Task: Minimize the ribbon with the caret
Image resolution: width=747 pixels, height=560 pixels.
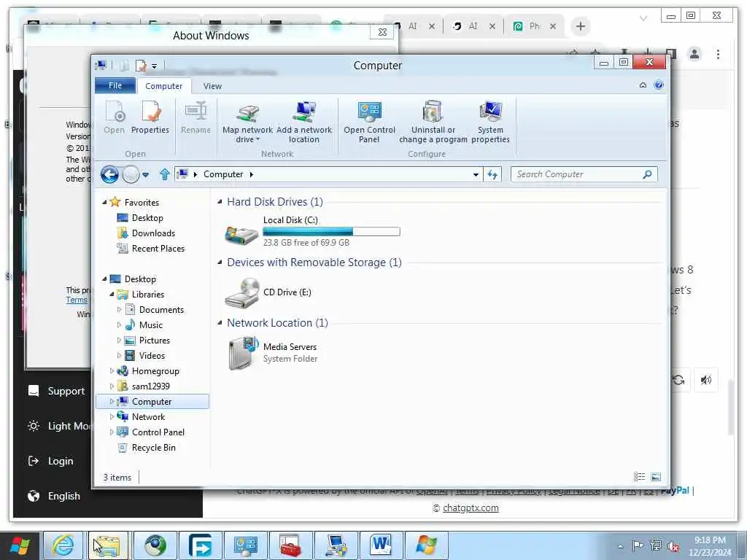Action: click(x=643, y=85)
